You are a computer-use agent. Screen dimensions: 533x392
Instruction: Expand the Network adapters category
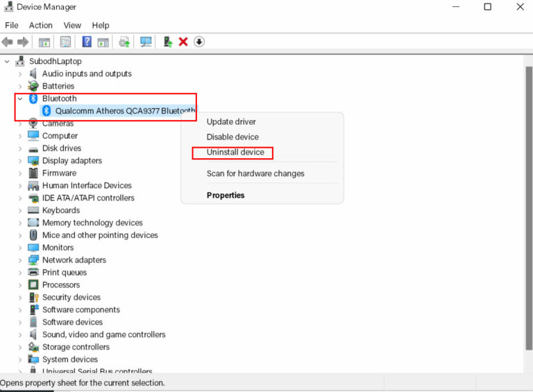point(20,260)
